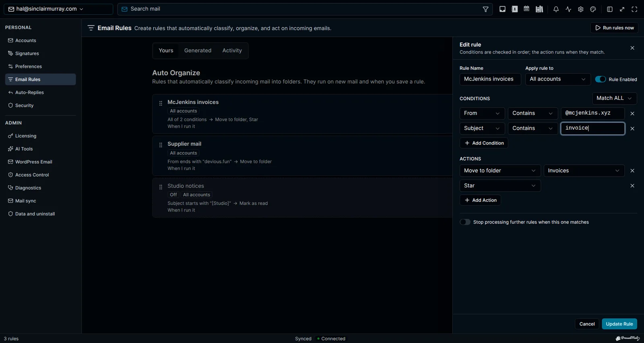
Task: Remove the From condition row
Action: [632, 114]
